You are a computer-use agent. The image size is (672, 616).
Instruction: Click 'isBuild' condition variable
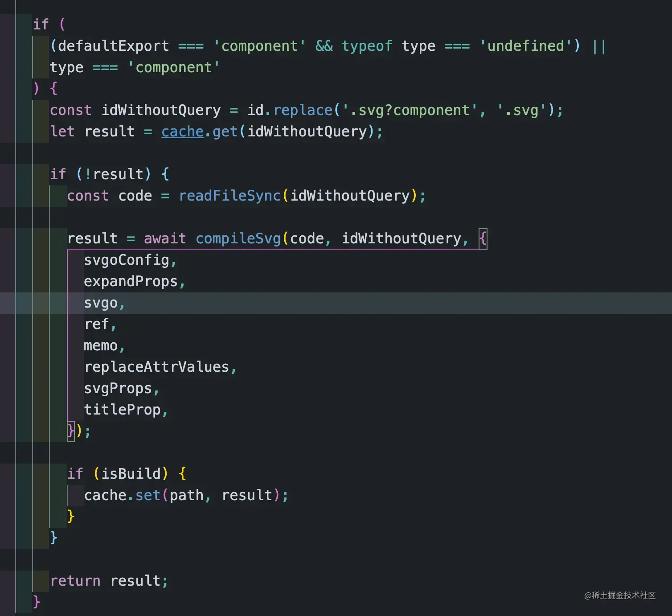(131, 474)
